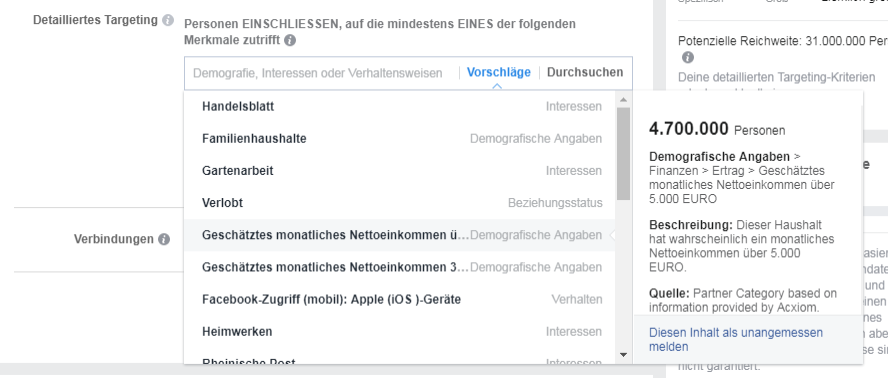This screenshot has height=378, width=888.
Task: Pick Heimwerken interest suggestion
Action: pyautogui.click(x=400, y=332)
